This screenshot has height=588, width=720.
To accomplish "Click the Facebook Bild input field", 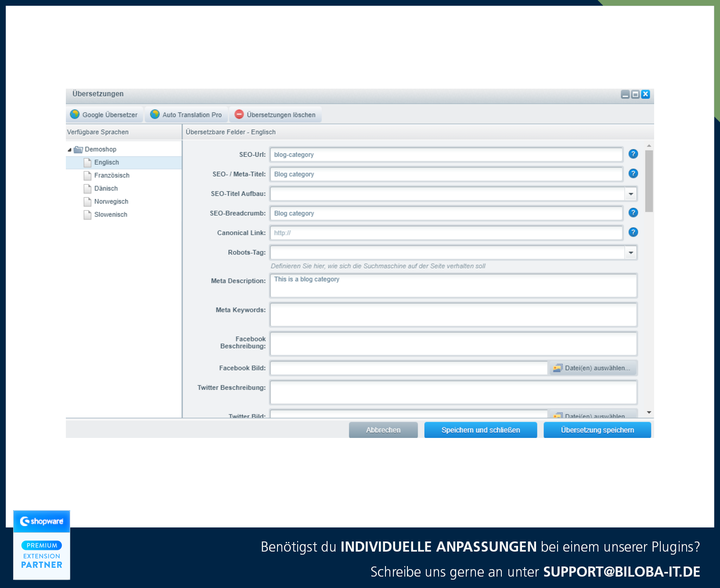I will tap(409, 368).
